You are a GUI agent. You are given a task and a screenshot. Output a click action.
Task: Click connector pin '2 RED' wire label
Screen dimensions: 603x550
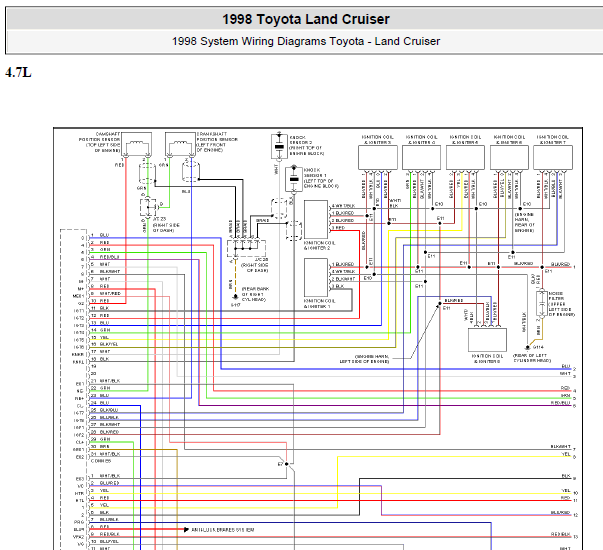tap(100, 242)
